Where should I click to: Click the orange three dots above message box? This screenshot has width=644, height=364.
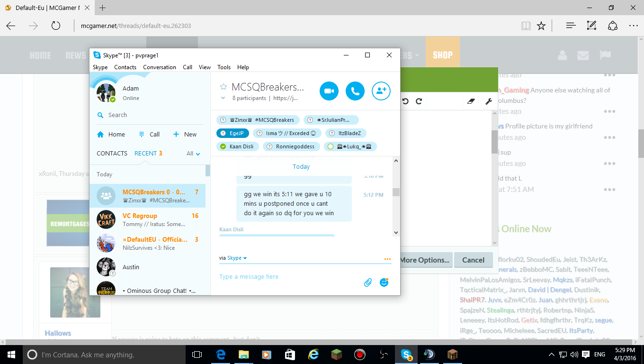click(x=388, y=259)
